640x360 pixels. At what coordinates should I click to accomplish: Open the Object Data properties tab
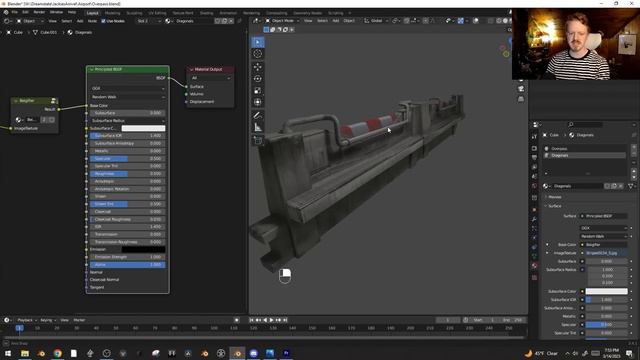[x=534, y=256]
